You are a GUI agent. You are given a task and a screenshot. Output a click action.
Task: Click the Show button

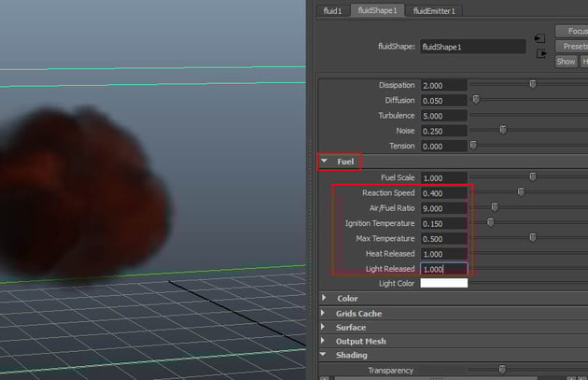click(566, 62)
